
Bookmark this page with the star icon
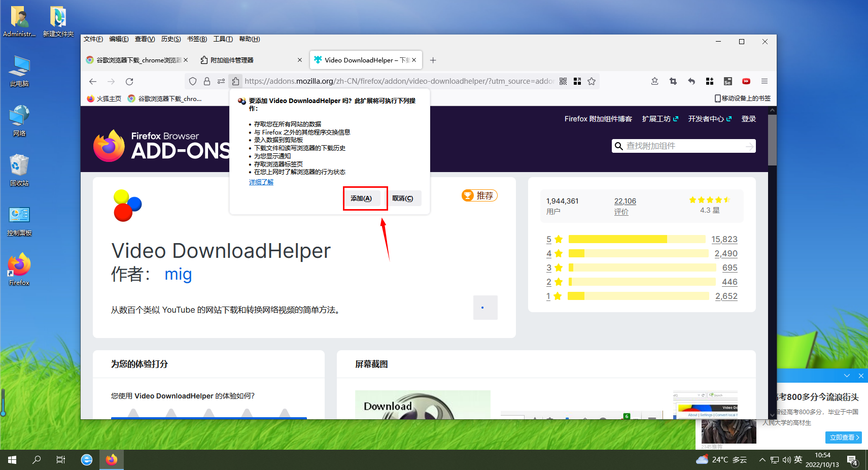click(592, 81)
